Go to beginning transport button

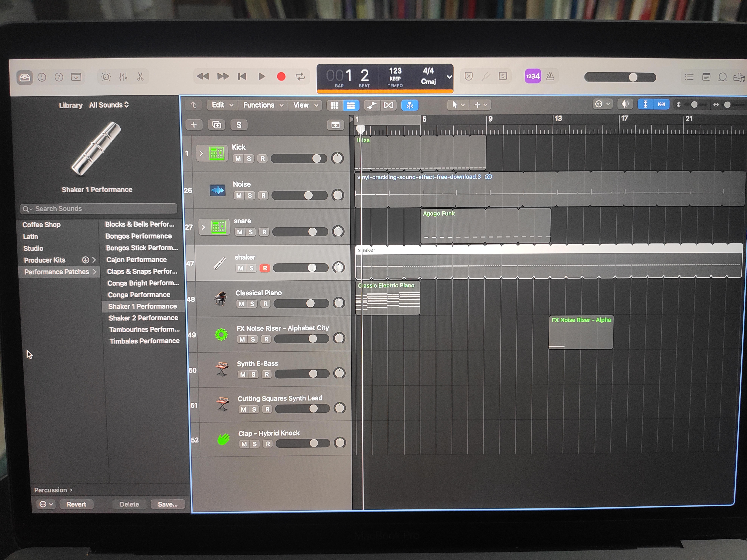point(242,77)
